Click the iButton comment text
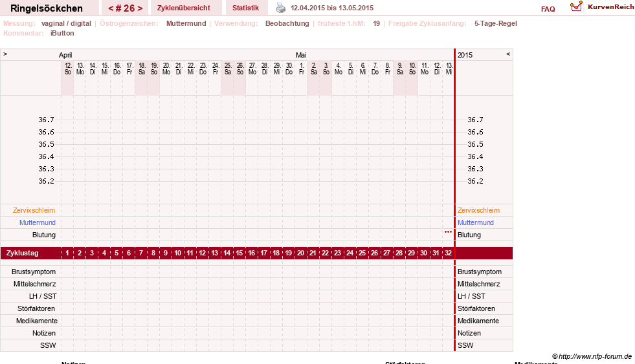Screen dimensions: 635x364 [x=62, y=33]
